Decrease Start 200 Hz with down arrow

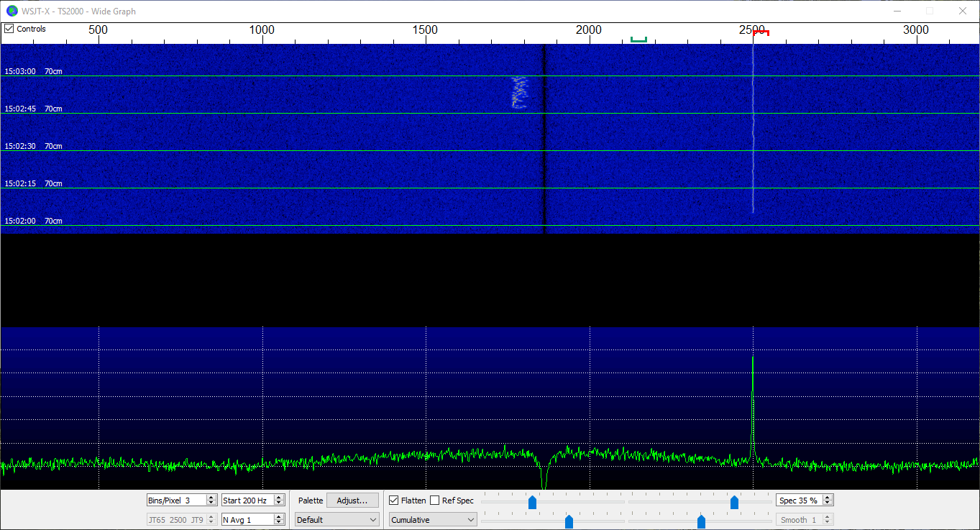[280, 503]
